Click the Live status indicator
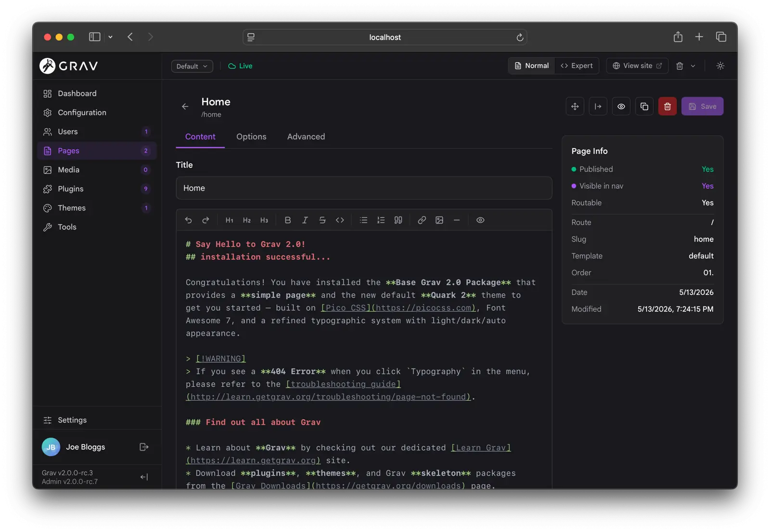770x532 pixels. click(x=240, y=66)
